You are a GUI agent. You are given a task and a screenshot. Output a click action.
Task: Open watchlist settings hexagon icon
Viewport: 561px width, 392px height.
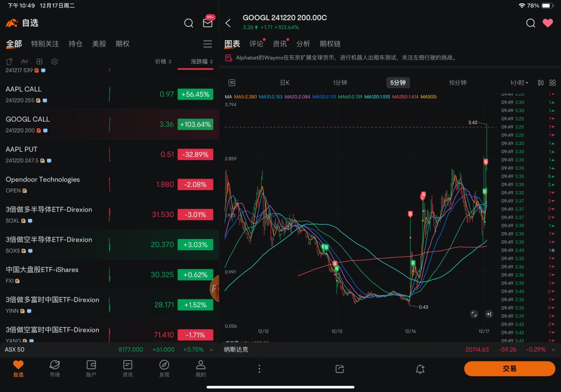[54, 61]
